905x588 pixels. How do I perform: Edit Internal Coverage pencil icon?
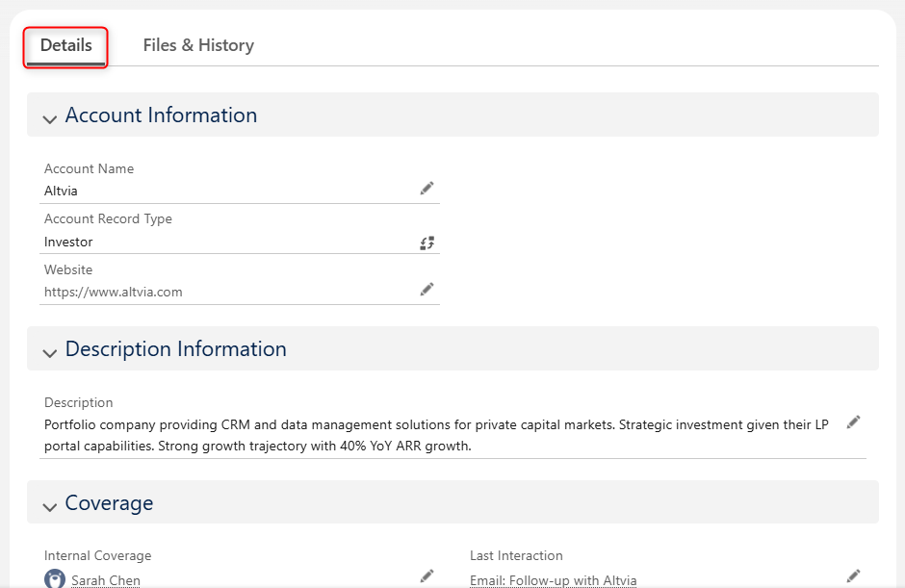click(427, 575)
